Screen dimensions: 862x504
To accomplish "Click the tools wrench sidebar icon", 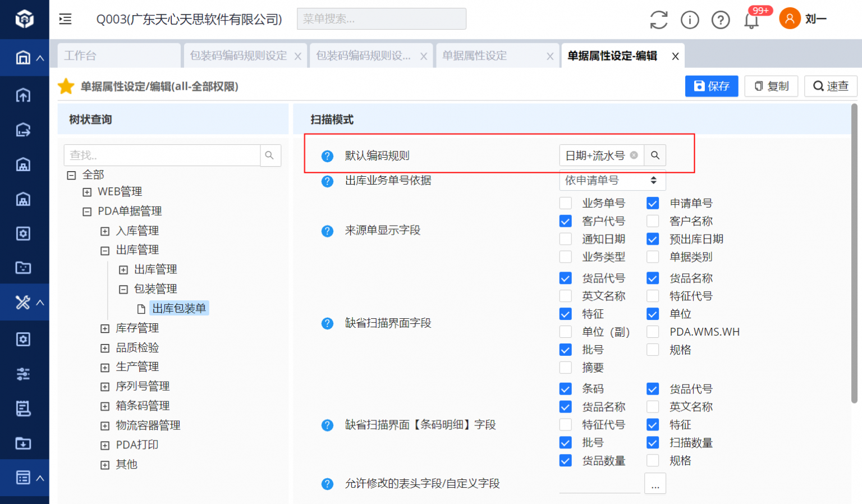I will pos(23,303).
